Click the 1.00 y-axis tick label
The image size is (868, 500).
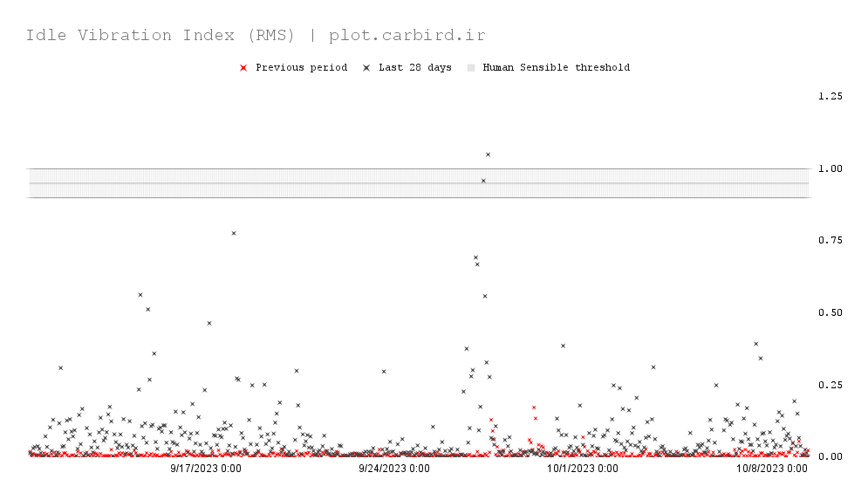[x=830, y=168]
